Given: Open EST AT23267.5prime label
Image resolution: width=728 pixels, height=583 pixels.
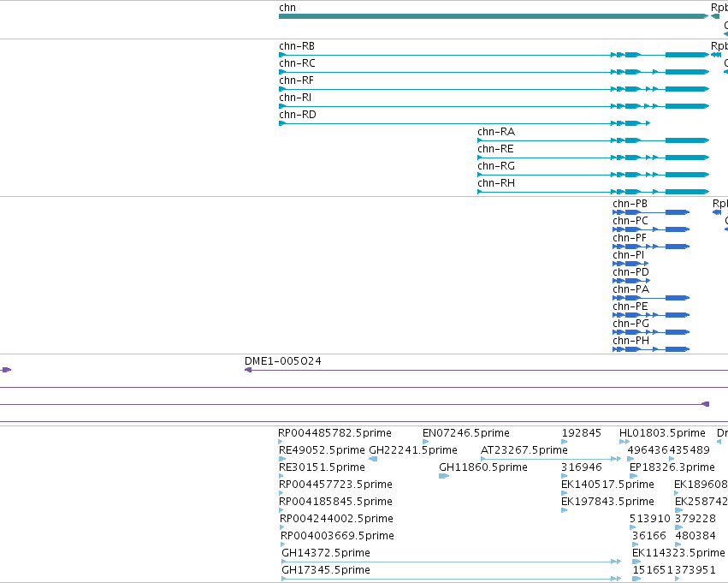Looking at the screenshot, I should [524, 450].
